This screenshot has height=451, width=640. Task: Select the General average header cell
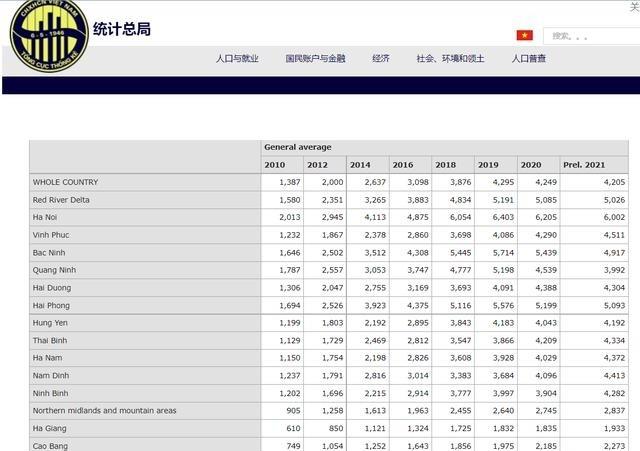(444, 147)
